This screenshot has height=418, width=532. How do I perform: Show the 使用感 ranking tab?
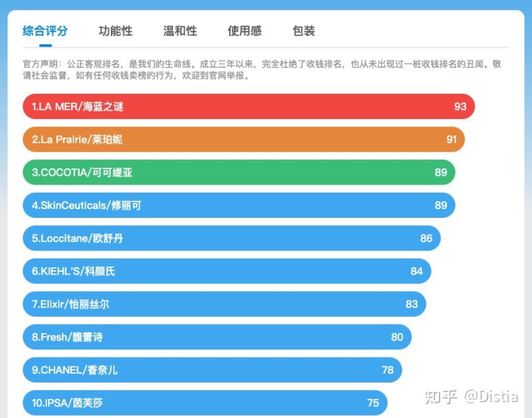coord(245,31)
